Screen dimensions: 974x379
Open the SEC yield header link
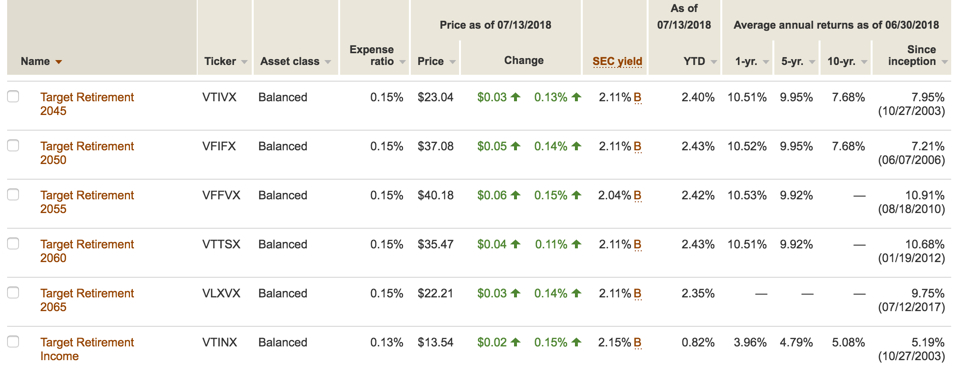617,61
